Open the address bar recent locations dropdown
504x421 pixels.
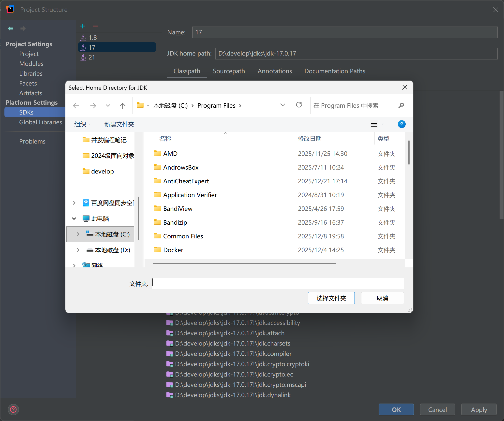tap(282, 105)
